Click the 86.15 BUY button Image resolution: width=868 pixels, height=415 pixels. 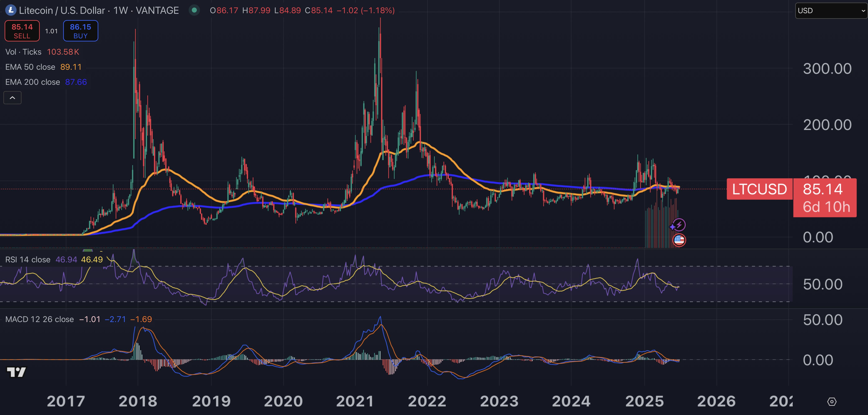[81, 31]
